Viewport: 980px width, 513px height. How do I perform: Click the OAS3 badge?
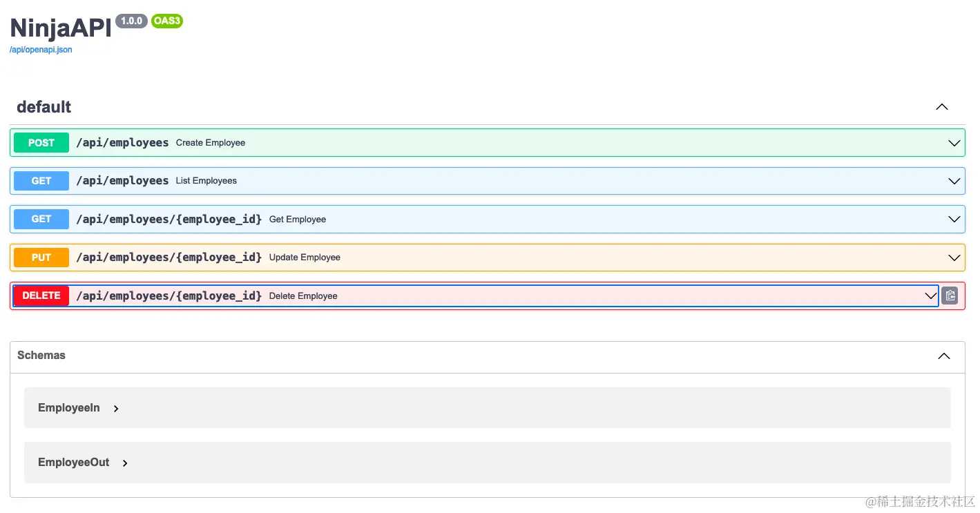pyautogui.click(x=166, y=21)
